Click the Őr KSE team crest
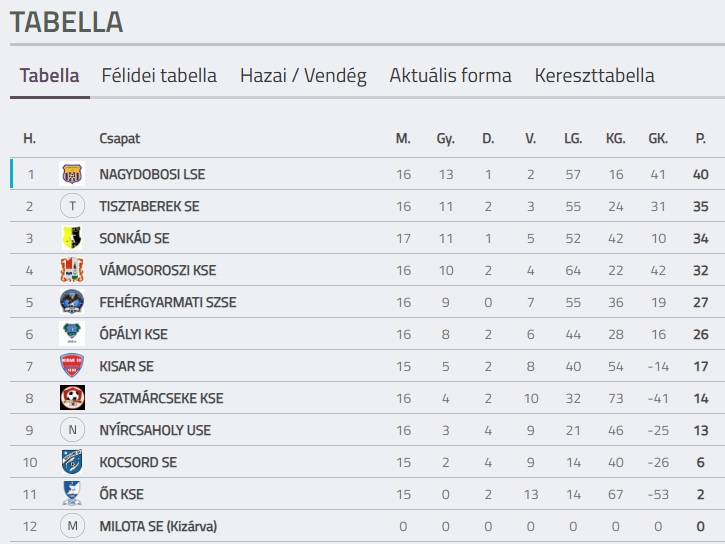This screenshot has width=725, height=544. 72,494
